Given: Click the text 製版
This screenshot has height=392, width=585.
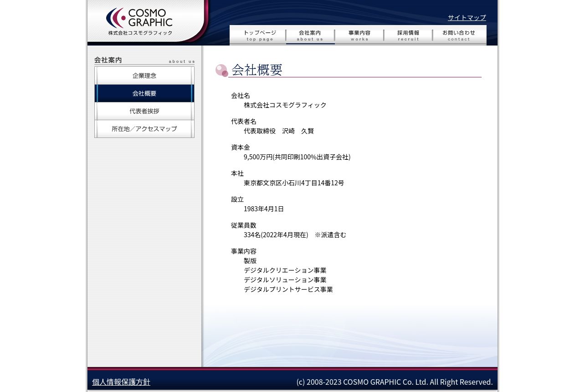Looking at the screenshot, I should (250, 261).
